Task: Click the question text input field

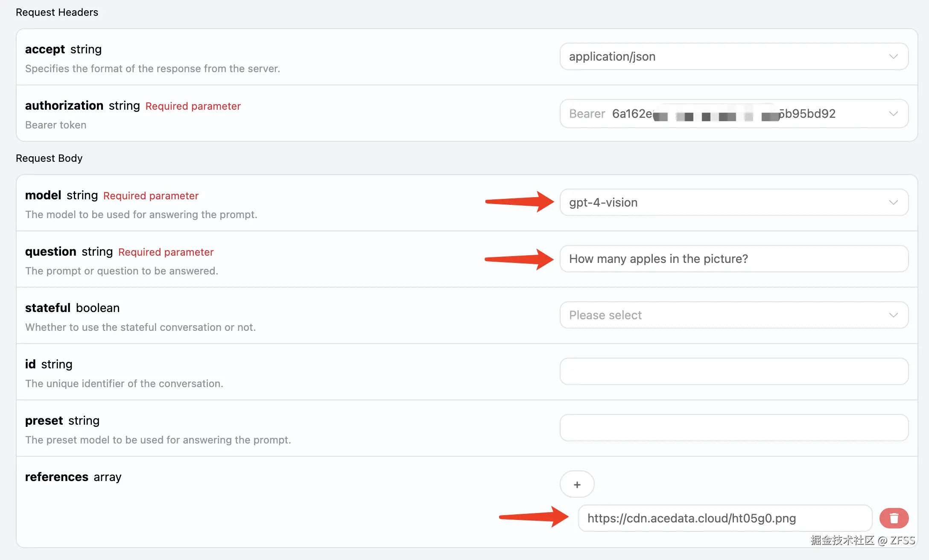Action: (733, 259)
